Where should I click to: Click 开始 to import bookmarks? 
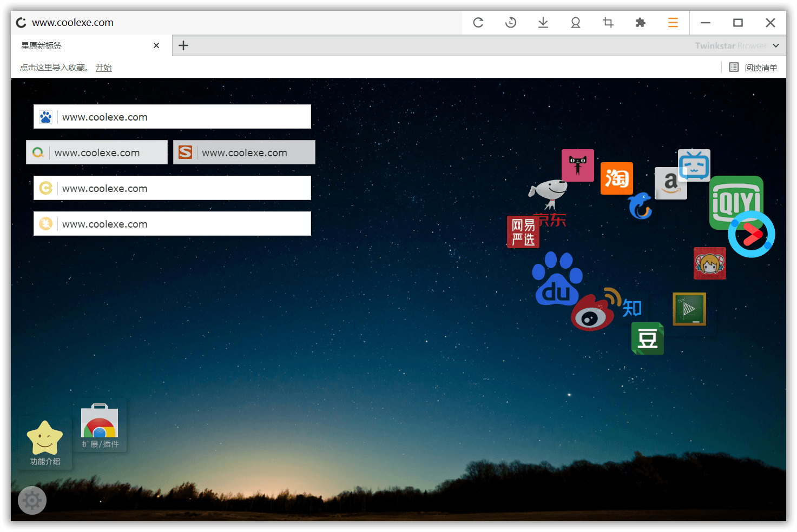[103, 67]
